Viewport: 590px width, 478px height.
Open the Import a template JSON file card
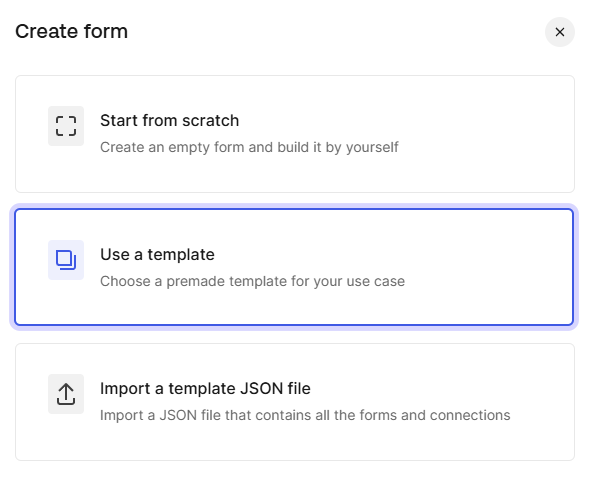[x=295, y=402]
